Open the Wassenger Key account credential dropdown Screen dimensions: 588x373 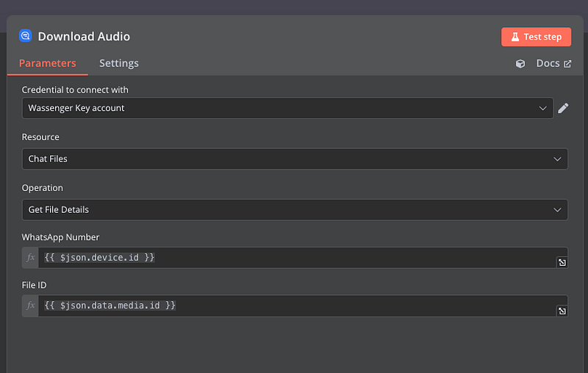coord(287,109)
